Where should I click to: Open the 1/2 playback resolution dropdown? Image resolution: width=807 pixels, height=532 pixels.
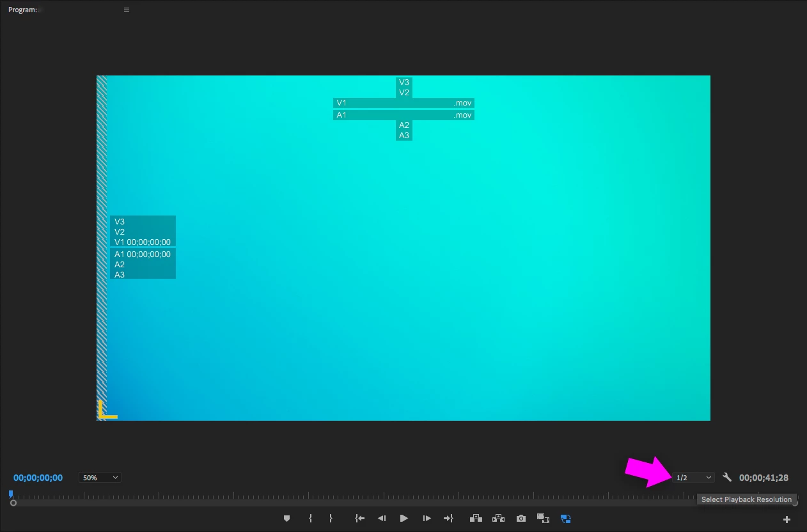[x=693, y=478]
